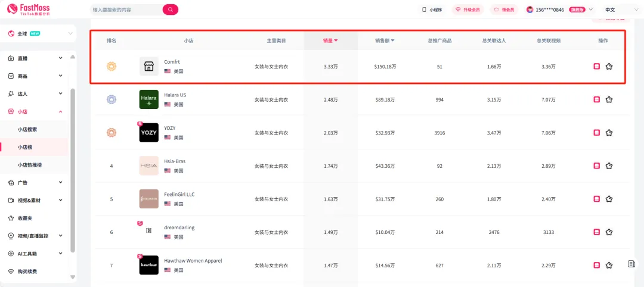Click the sidebar scroll down arrow
Screen dimensions: 644x287
[x=73, y=277]
